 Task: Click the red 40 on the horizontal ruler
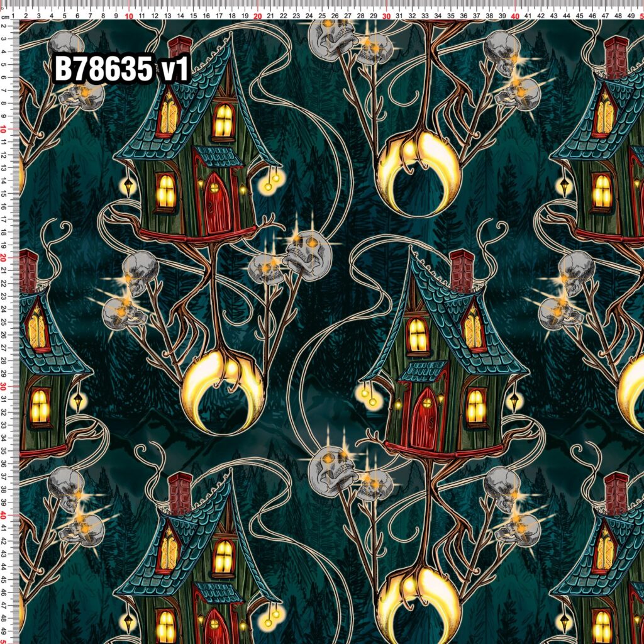pos(515,16)
